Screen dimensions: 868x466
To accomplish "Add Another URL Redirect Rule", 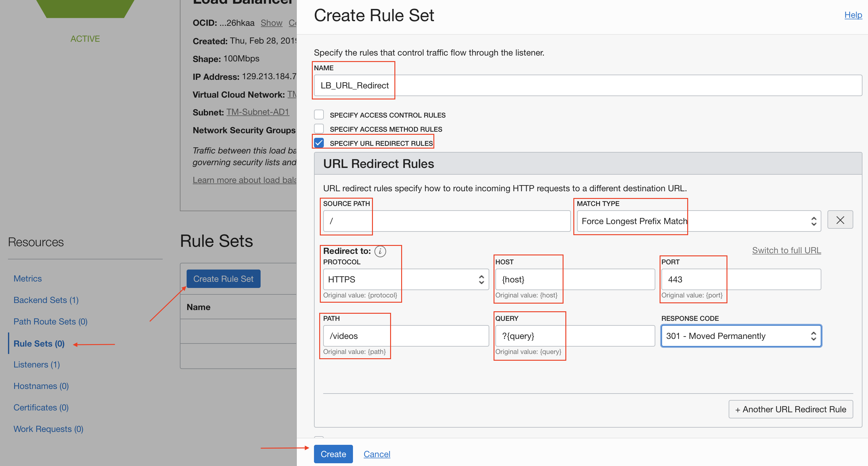I will tap(791, 409).
